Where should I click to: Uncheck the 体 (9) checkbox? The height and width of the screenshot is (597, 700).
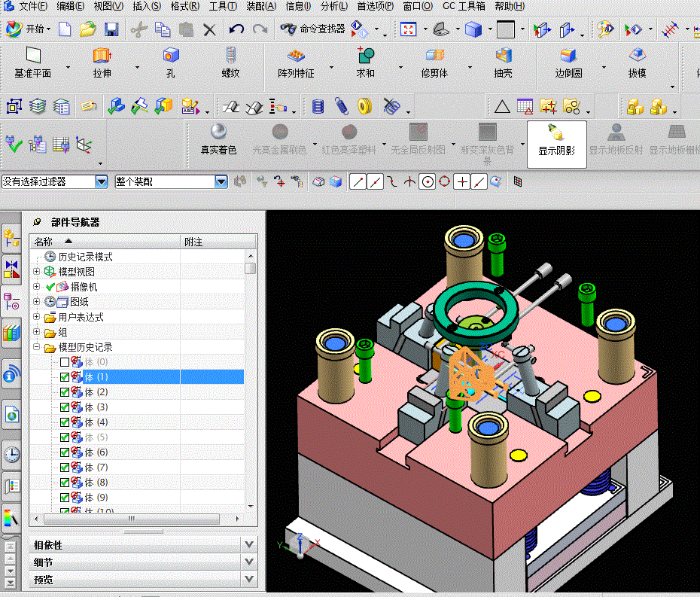point(65,498)
